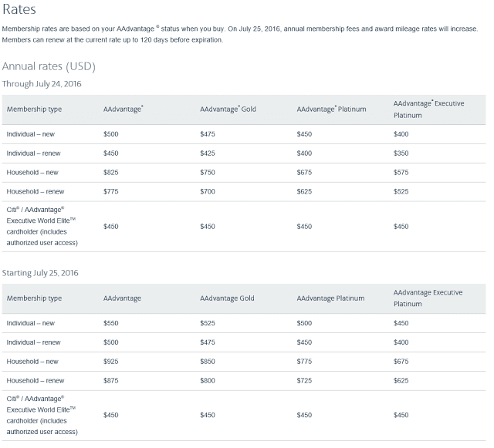
Task: Click the $350 Executive Platinum renew rate
Action: click(401, 153)
